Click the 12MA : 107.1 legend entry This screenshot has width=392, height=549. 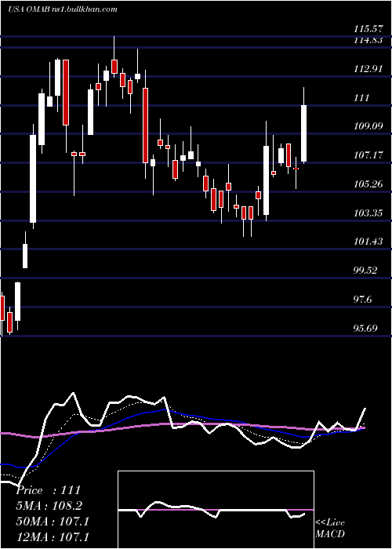coord(53,536)
